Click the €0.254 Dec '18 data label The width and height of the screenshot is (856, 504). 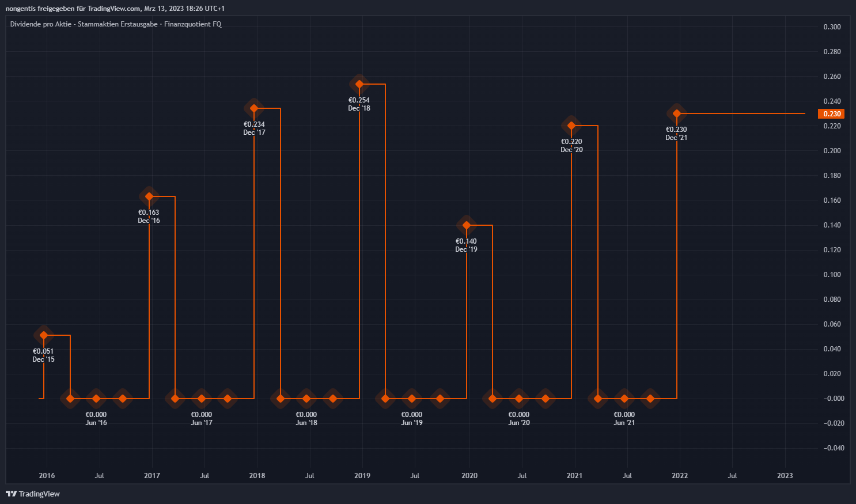click(x=359, y=104)
